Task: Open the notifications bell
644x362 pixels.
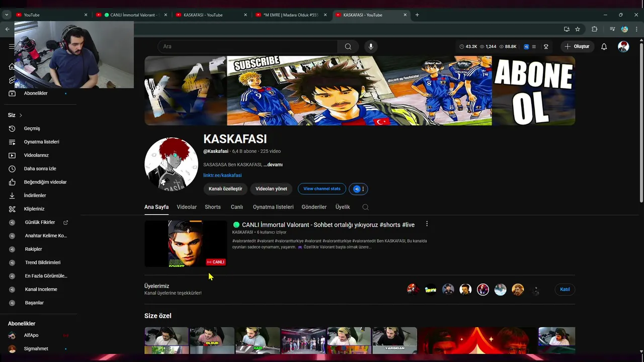Action: [604, 46]
